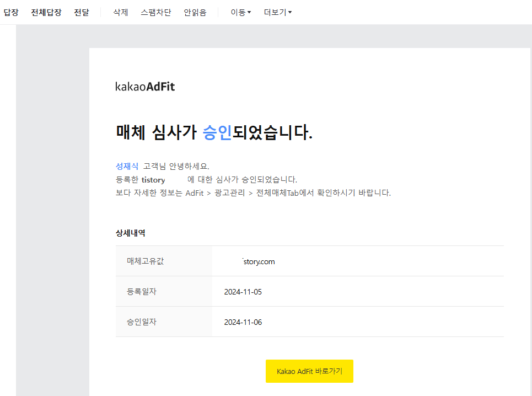Select the 승인 highlighted word in heading
532x396 pixels.
217,132
